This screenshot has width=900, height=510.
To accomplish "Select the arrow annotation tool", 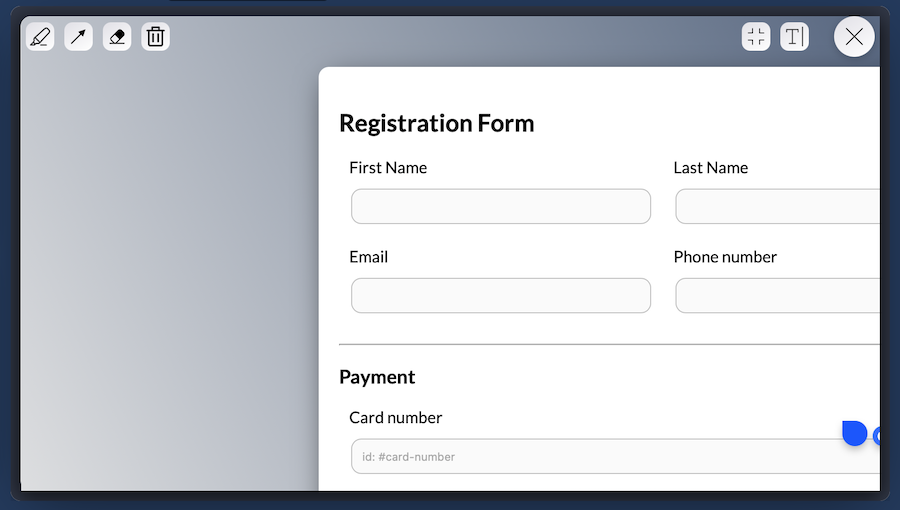I will click(78, 37).
